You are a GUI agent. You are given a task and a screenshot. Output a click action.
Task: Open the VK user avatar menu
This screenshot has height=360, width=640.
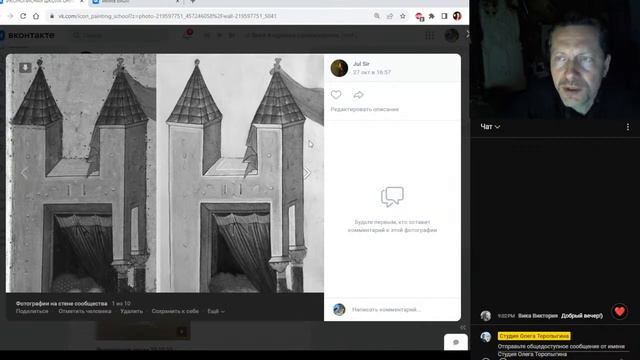click(451, 36)
